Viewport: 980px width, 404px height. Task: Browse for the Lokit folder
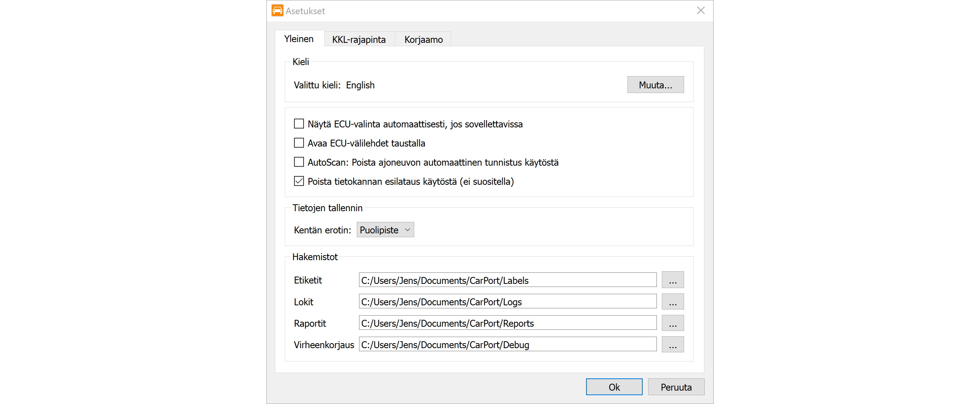pyautogui.click(x=673, y=301)
